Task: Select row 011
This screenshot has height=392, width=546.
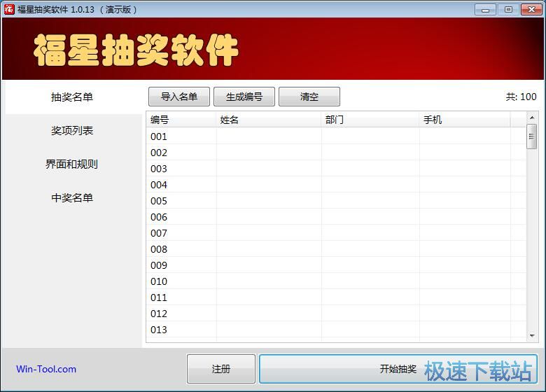Action: [336, 297]
